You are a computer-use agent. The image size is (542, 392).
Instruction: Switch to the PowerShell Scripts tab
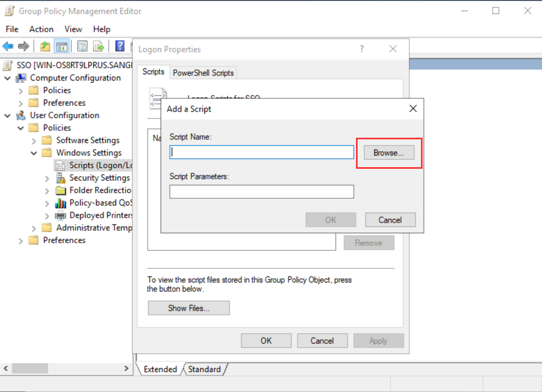pos(203,73)
